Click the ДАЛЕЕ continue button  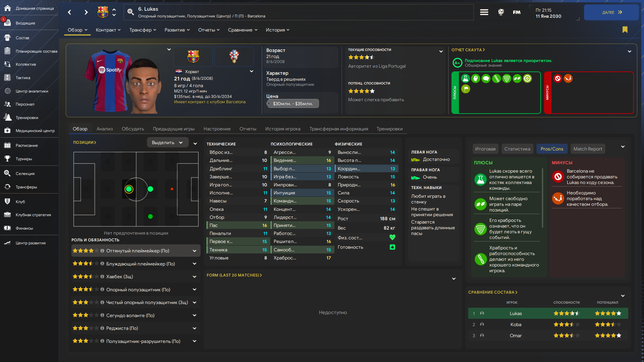611,12
